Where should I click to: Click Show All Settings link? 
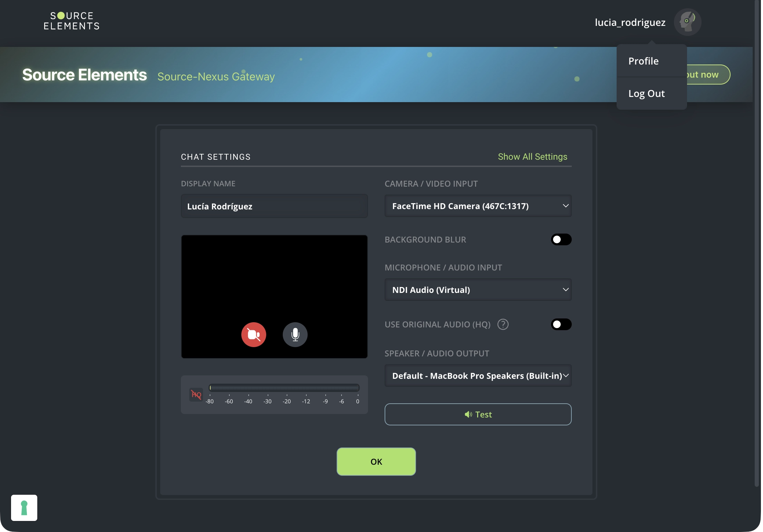click(532, 157)
